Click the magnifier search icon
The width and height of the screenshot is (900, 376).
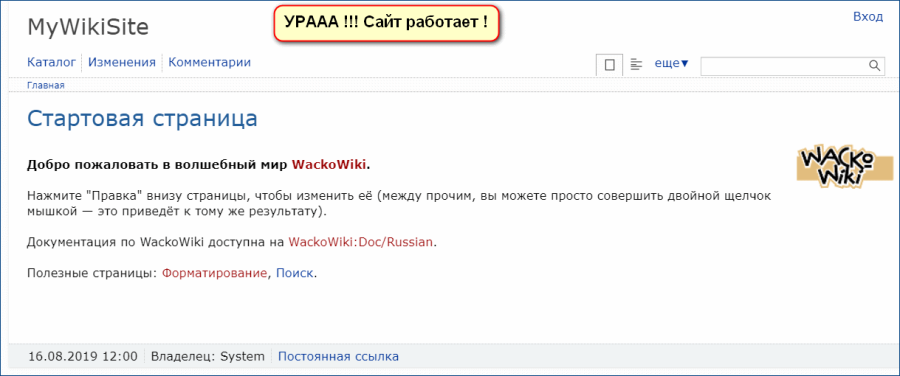coord(875,65)
